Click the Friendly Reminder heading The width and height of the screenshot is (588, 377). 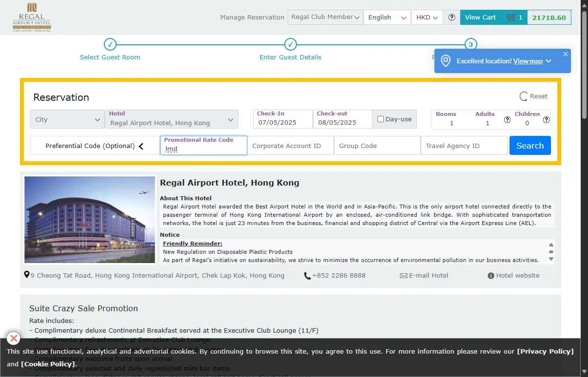point(193,244)
